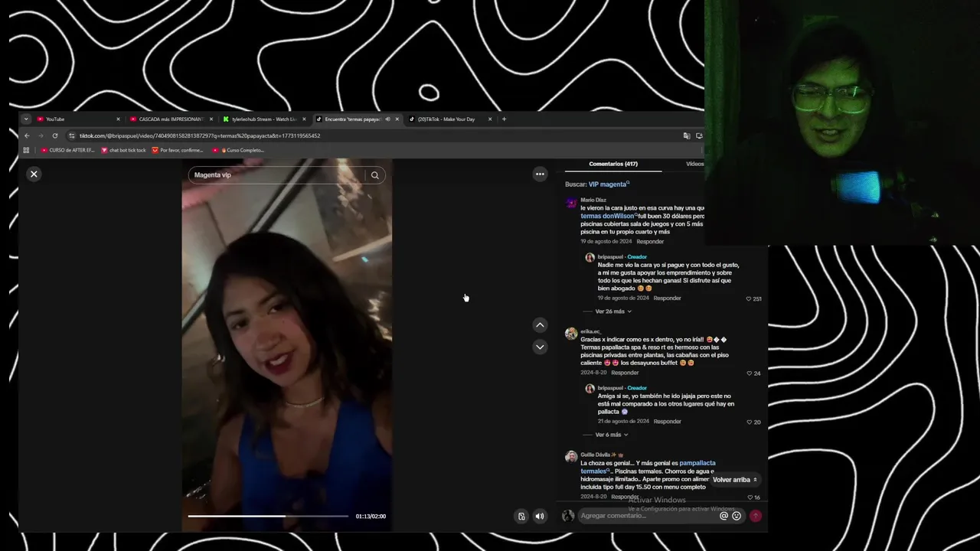Open bripaspuel creator name in first reply
The height and width of the screenshot is (551, 980).
coord(610,257)
